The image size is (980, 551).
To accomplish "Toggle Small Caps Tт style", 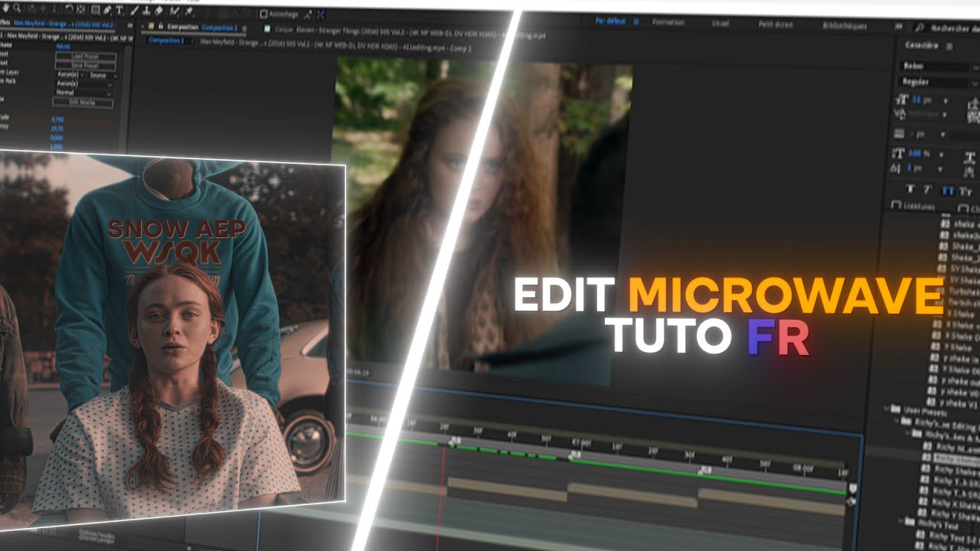I will click(965, 191).
